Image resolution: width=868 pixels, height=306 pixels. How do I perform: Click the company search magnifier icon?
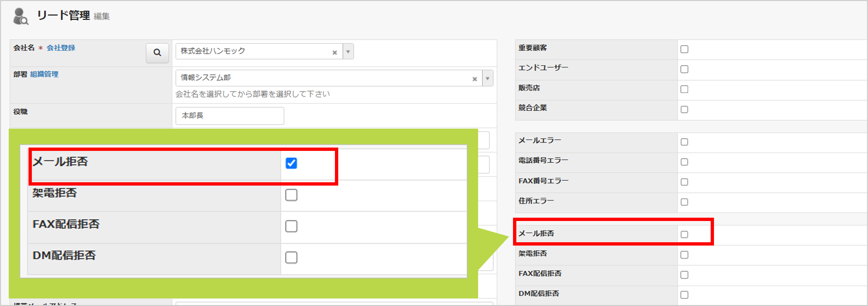[157, 53]
